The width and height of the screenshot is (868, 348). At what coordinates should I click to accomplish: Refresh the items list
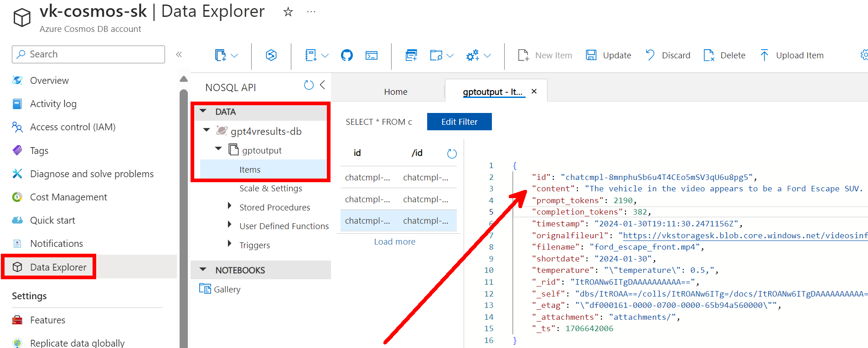point(452,154)
